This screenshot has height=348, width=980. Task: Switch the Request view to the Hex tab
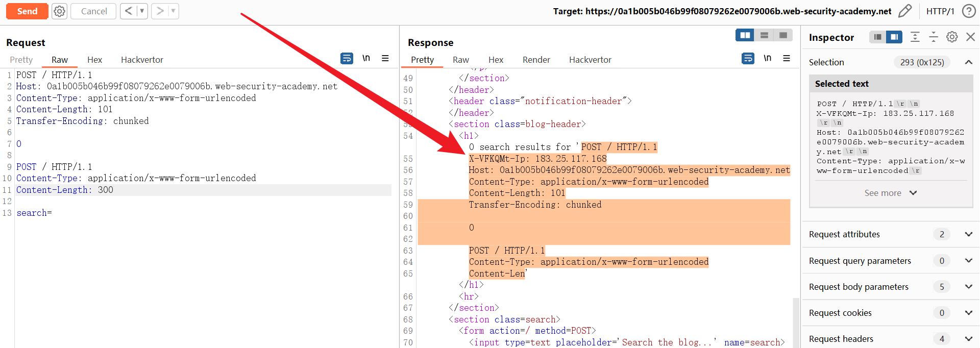[94, 60]
